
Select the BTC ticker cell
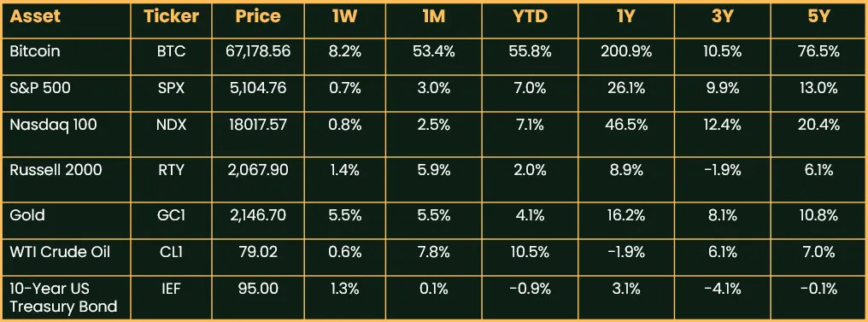pos(171,52)
